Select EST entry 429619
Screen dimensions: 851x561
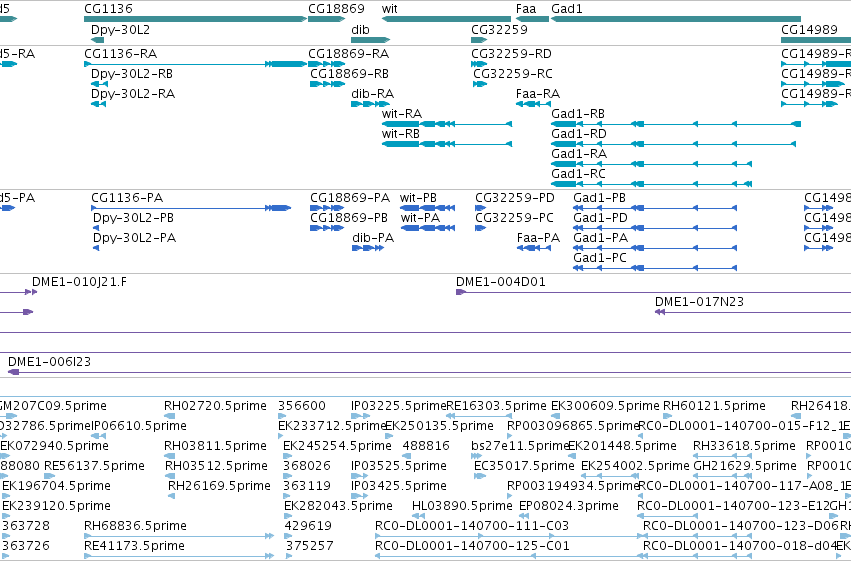(308, 526)
